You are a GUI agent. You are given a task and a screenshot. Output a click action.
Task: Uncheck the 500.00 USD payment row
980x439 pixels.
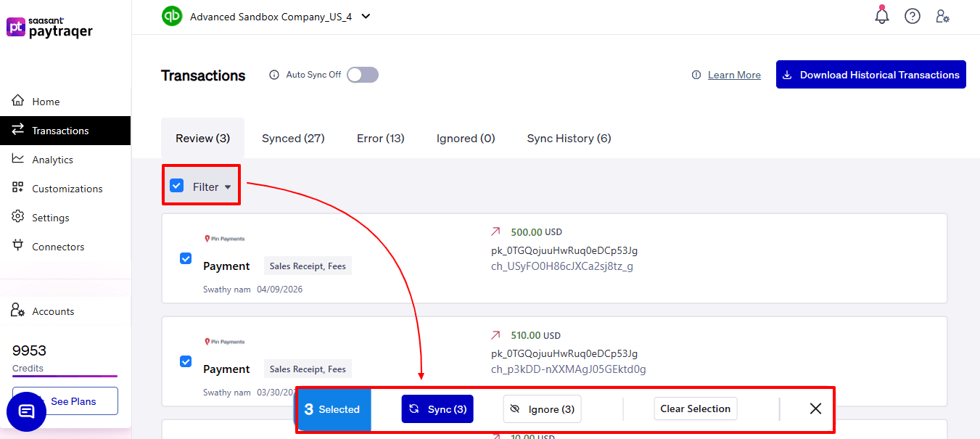coord(186,258)
